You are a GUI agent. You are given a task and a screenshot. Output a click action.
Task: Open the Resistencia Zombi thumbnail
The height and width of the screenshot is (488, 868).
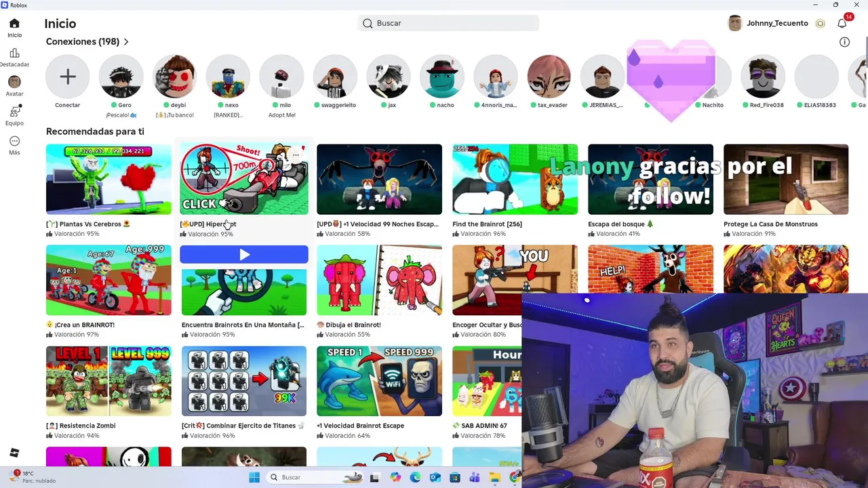click(x=108, y=382)
